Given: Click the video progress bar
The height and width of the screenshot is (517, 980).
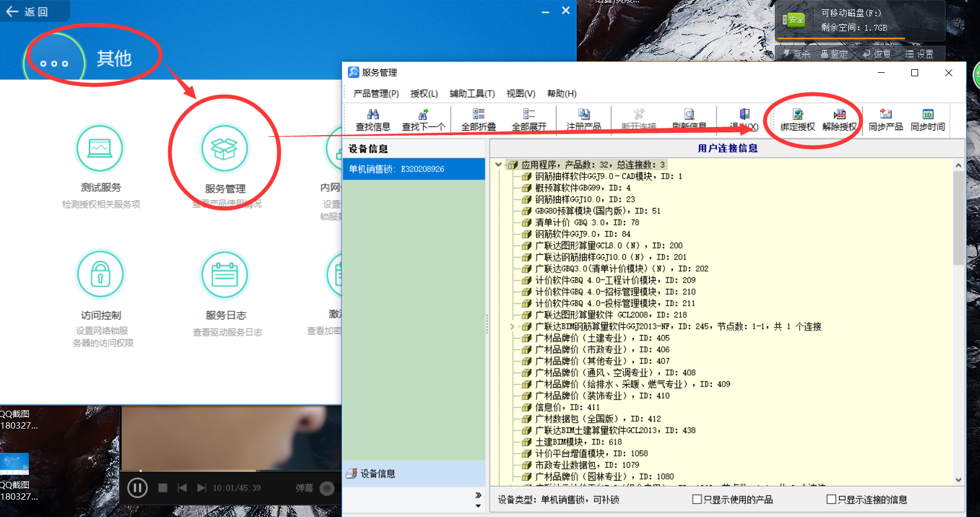Looking at the screenshot, I should [231, 471].
